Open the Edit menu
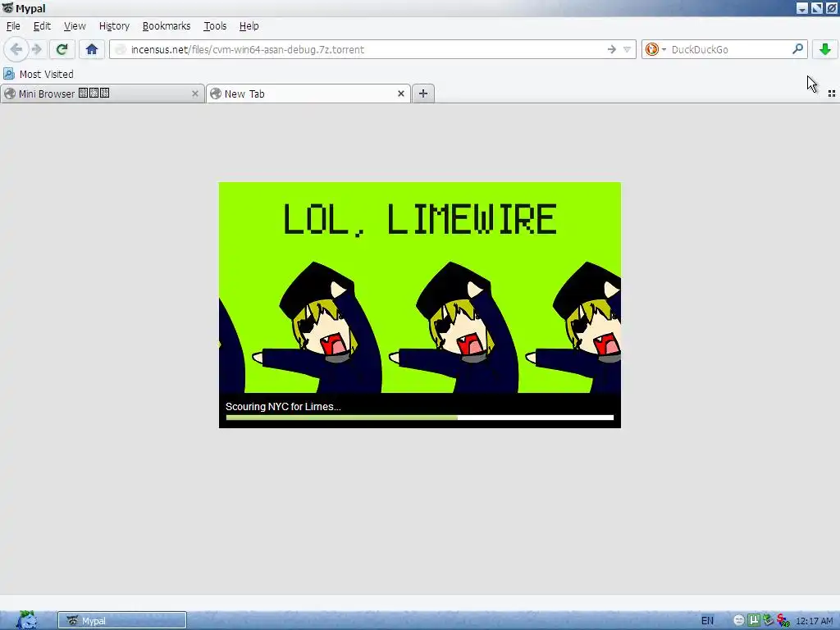Screen dimensions: 840x630 pos(42,25)
